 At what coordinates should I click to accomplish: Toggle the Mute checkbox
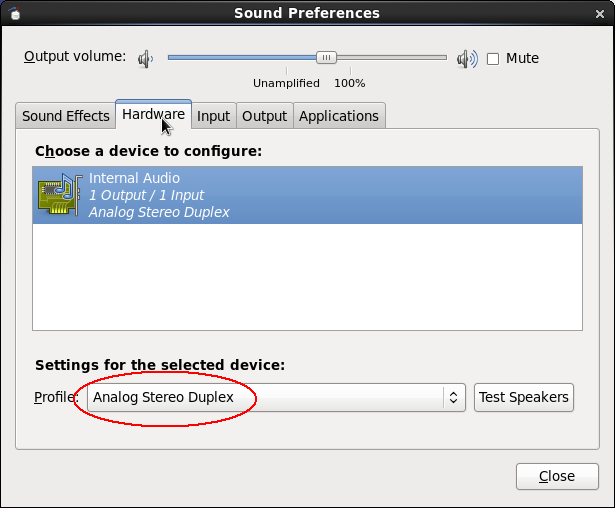[x=493, y=59]
